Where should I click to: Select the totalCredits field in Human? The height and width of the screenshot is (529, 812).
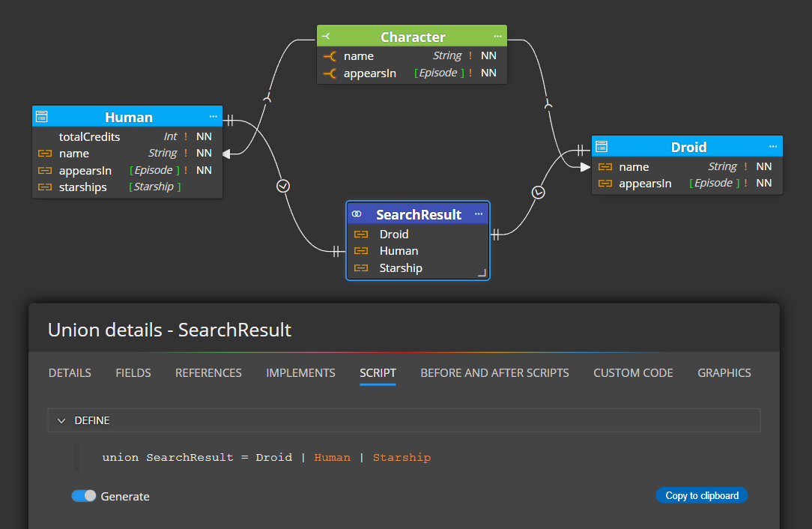[89, 137]
